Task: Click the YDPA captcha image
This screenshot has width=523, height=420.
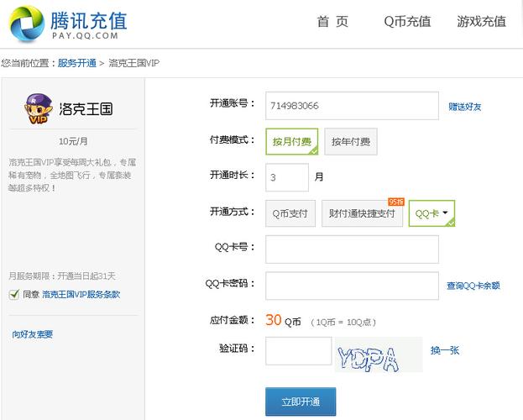Action: 379,354
